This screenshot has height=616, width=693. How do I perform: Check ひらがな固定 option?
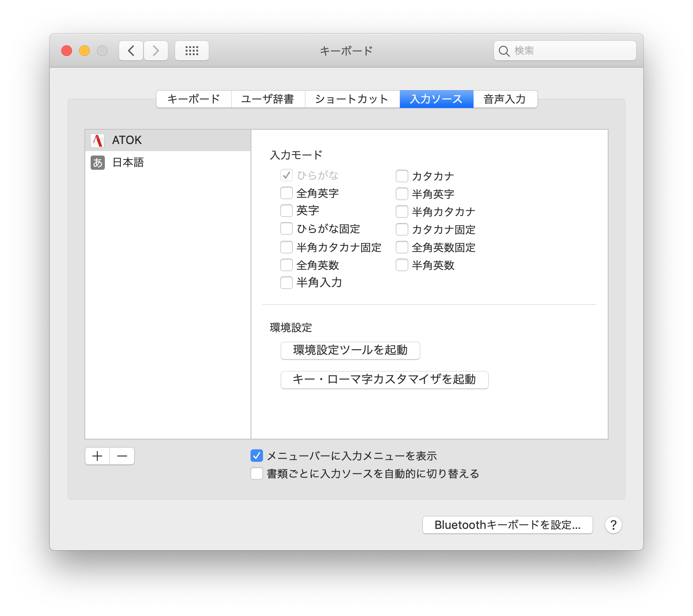287,229
